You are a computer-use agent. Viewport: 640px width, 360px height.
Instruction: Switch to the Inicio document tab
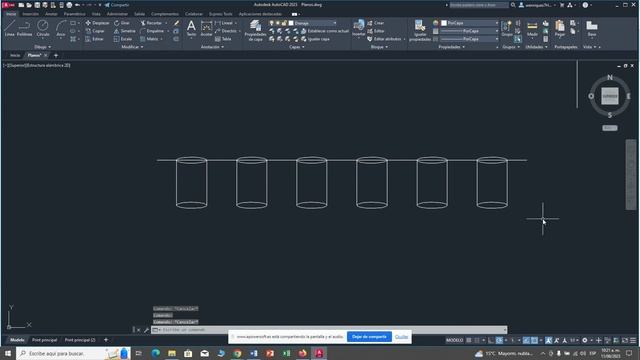pos(15,55)
